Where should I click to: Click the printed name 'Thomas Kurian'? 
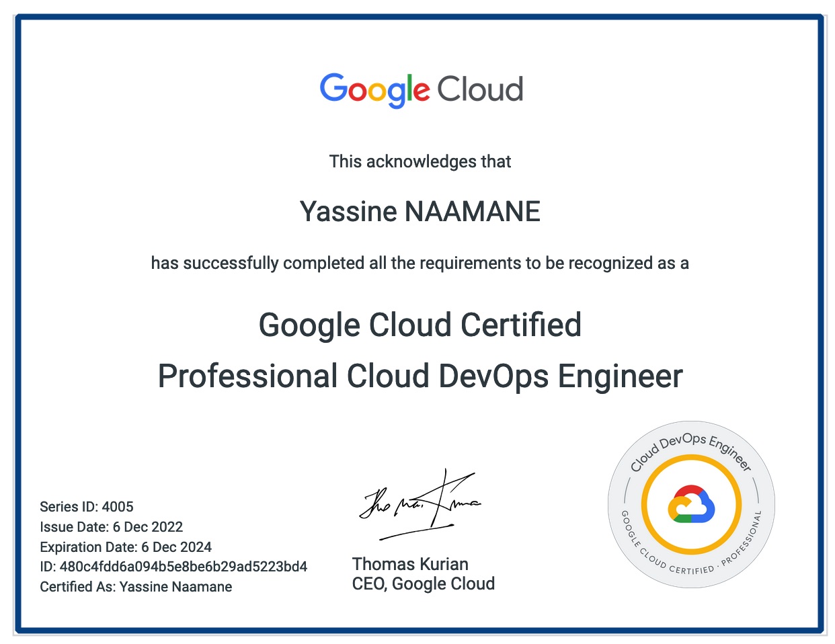(410, 564)
